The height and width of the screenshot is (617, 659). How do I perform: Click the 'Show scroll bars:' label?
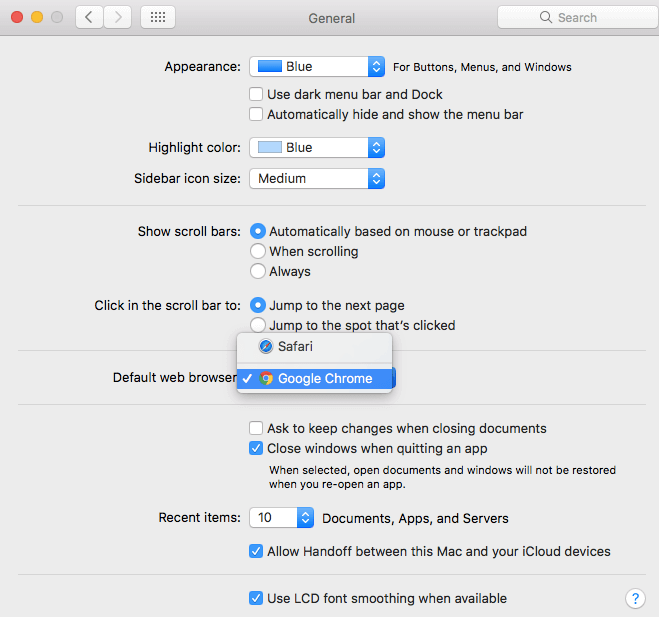click(x=189, y=231)
